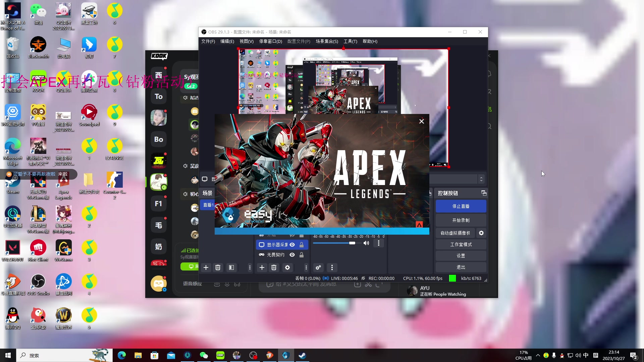Image resolution: width=644 pixels, height=362 pixels.
Task: Open the 视图(V) menu in OBS
Action: [x=247, y=41]
